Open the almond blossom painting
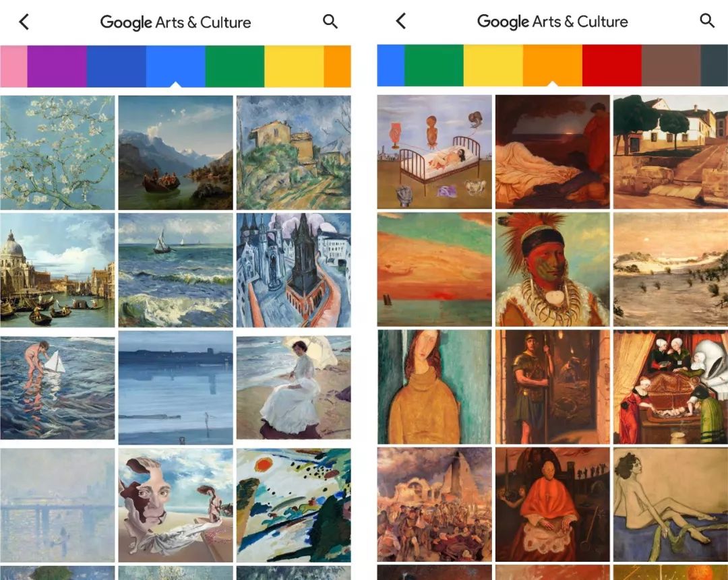728x580 pixels. (x=57, y=153)
